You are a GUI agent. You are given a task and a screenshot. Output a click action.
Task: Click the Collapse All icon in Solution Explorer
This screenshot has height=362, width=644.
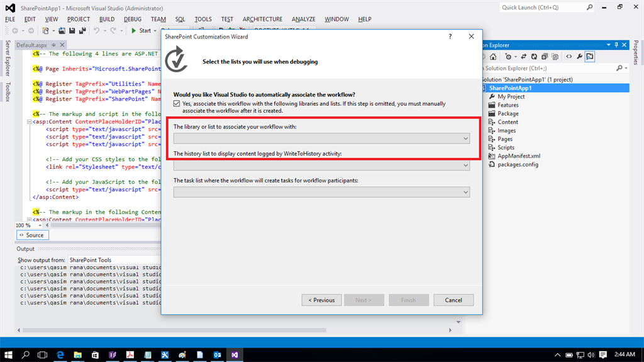(545, 57)
